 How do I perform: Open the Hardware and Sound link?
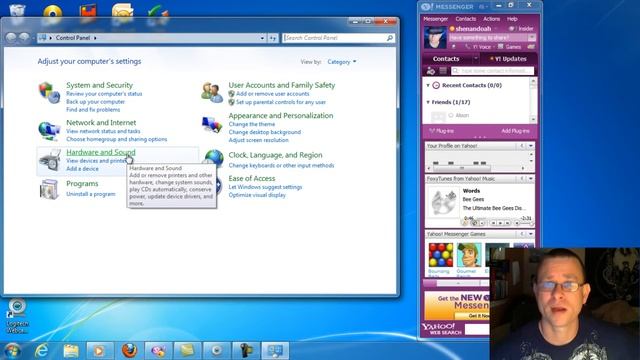(101, 152)
